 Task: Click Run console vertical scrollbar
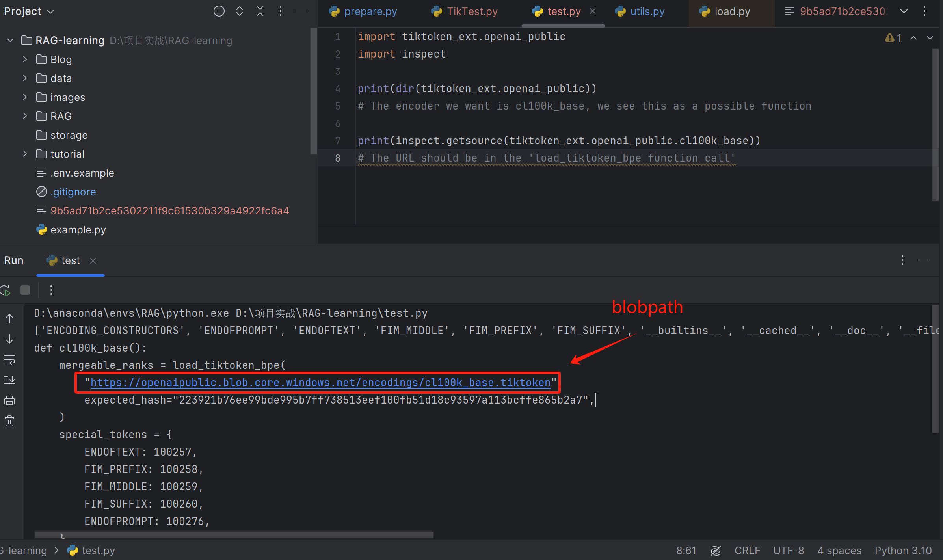pos(936,369)
